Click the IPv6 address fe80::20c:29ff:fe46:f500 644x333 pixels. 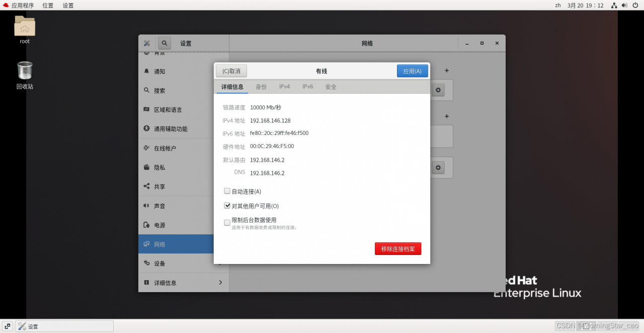coord(279,134)
